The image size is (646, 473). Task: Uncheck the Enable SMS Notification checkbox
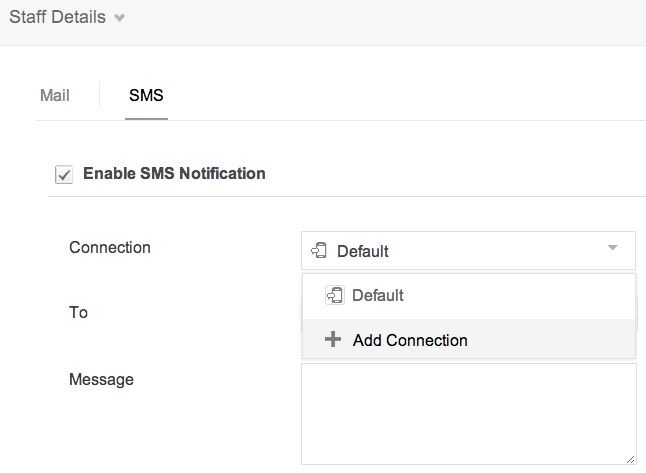(64, 175)
